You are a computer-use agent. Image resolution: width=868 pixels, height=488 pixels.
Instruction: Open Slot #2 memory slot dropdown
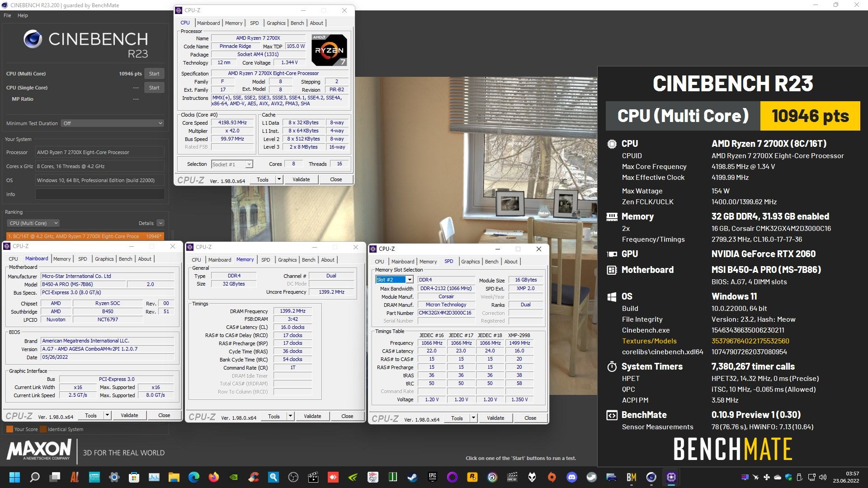(x=394, y=280)
